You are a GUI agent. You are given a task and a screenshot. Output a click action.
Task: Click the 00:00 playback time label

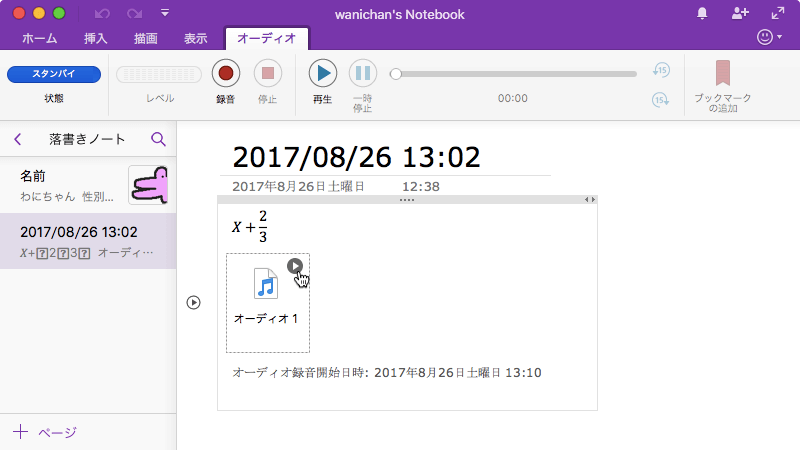point(513,98)
